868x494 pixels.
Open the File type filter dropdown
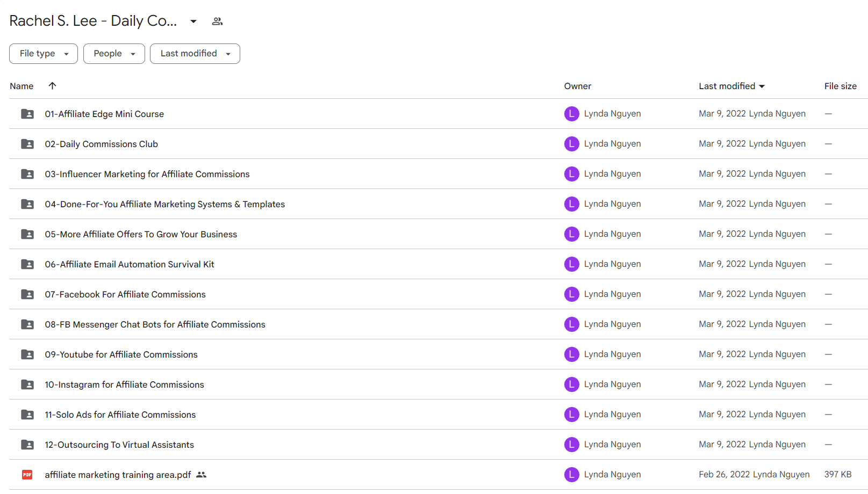point(44,54)
